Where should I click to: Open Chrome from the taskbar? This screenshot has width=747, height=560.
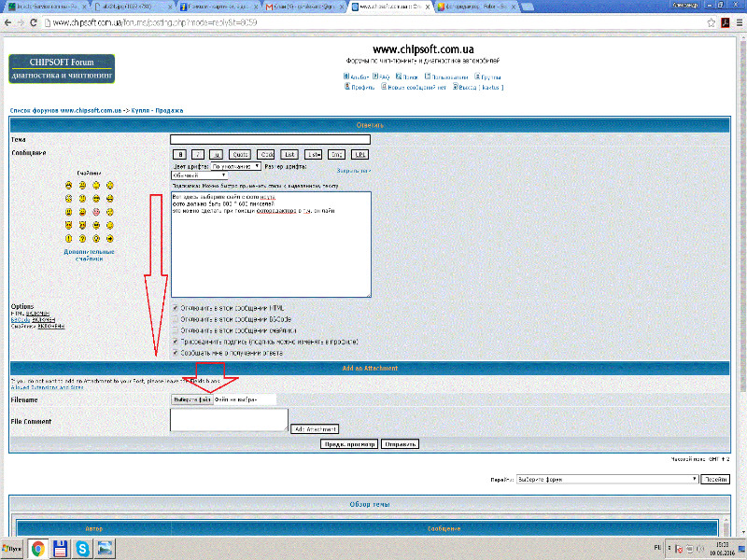click(37, 549)
